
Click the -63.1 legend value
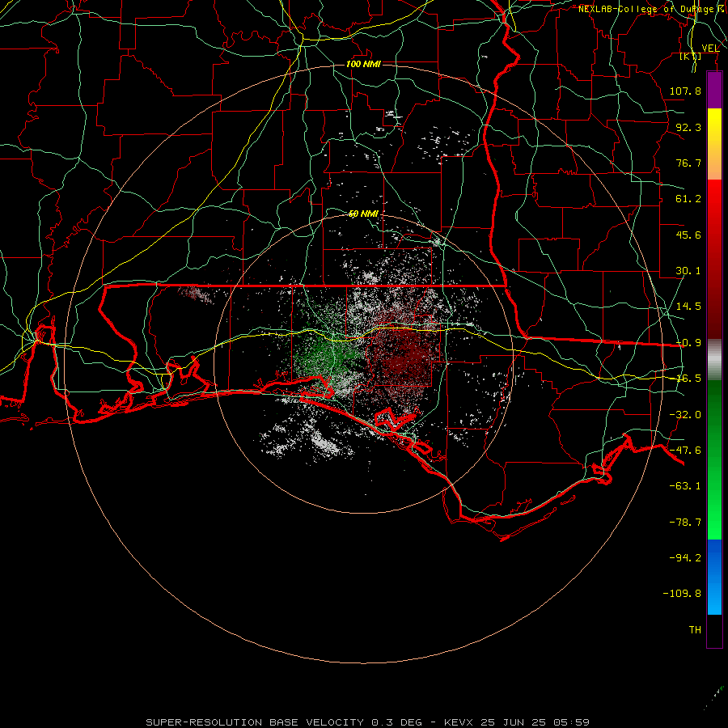pyautogui.click(x=685, y=486)
